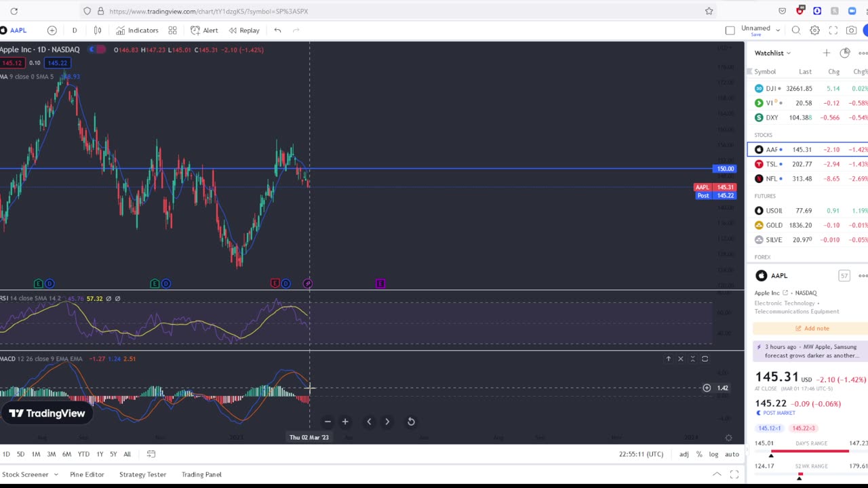Toggle auto scale mode

tap(732, 454)
